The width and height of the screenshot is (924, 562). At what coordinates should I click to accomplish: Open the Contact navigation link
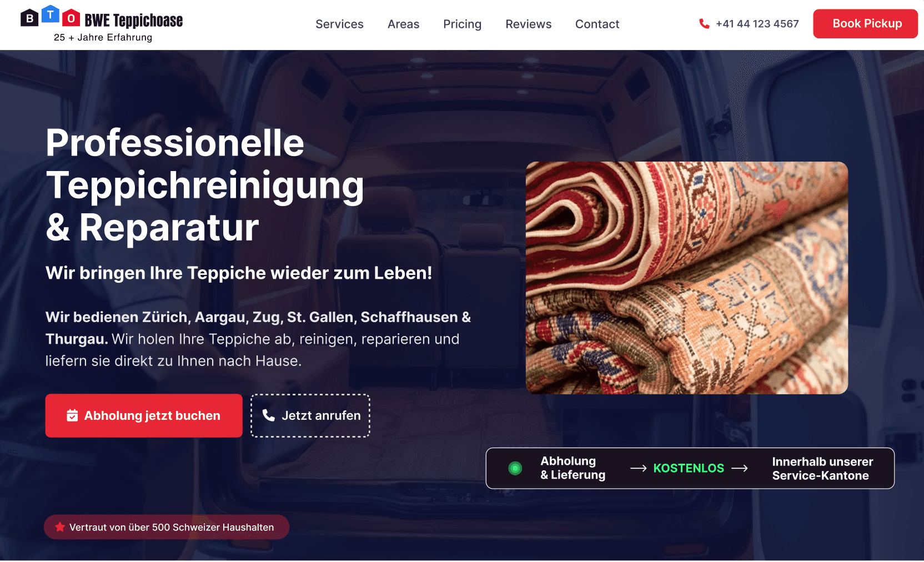597,24
